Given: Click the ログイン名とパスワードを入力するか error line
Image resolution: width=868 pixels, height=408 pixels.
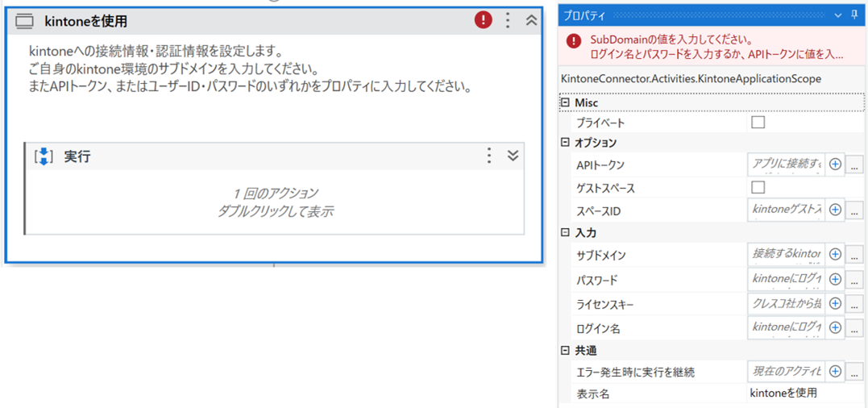Looking at the screenshot, I should tap(716, 54).
